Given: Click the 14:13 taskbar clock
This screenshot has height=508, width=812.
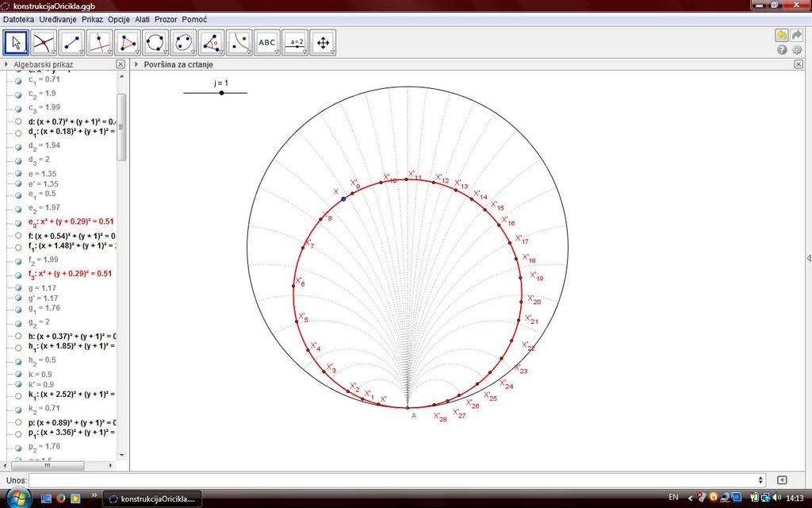Looking at the screenshot, I should [x=795, y=498].
